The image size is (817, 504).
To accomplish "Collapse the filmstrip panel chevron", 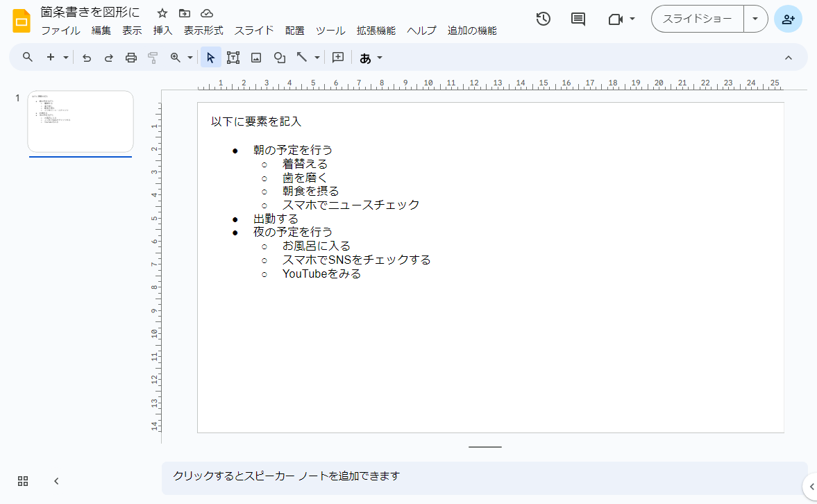I will click(56, 481).
